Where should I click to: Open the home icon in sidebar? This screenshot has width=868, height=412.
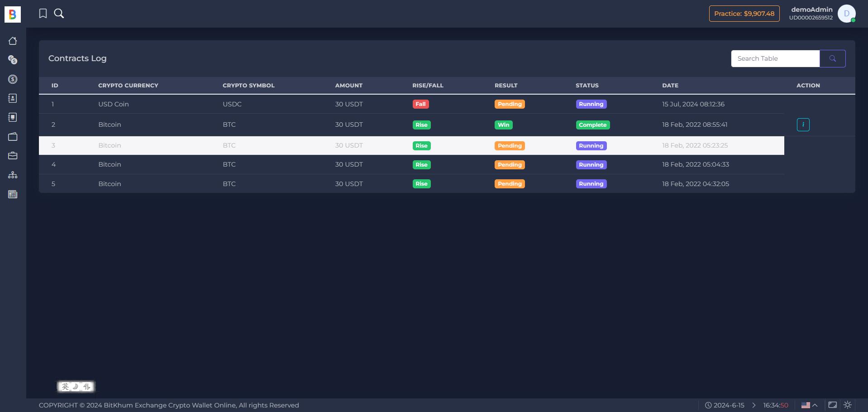13,41
